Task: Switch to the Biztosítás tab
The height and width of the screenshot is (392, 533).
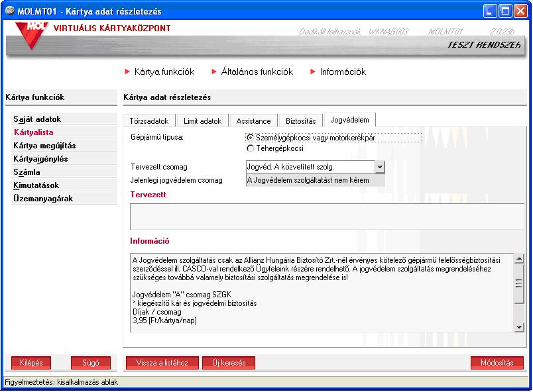Action: click(x=301, y=121)
